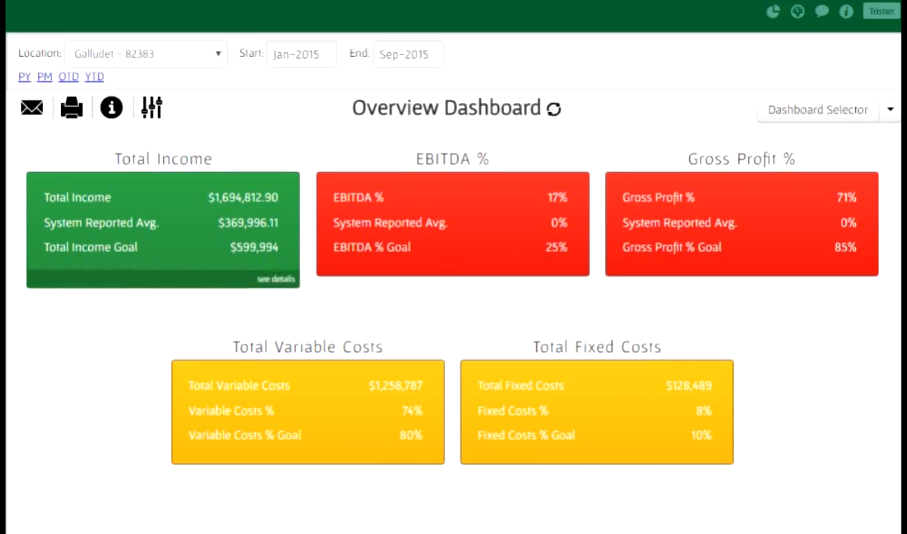
Task: Open the Dashboard Selector menu
Action: coord(817,110)
